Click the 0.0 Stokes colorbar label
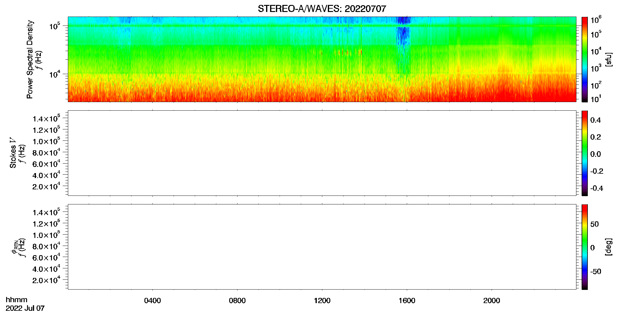This screenshot has height=332, width=644. tap(595, 154)
